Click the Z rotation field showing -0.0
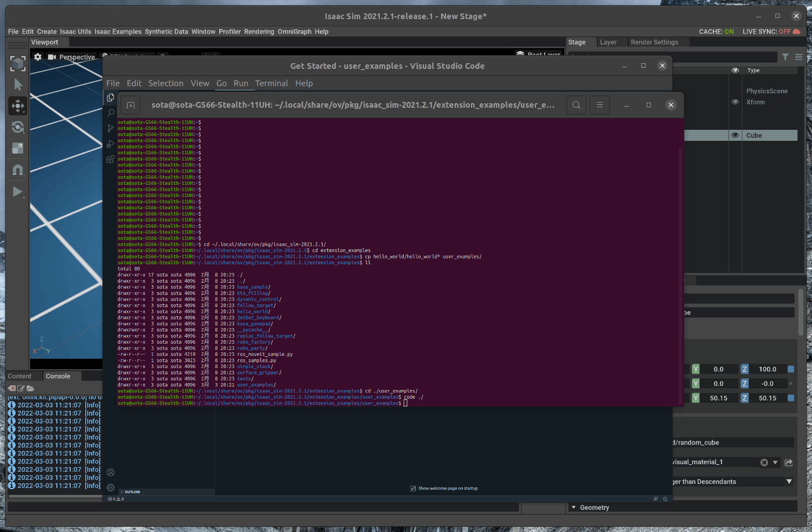812x532 pixels. 767,384
